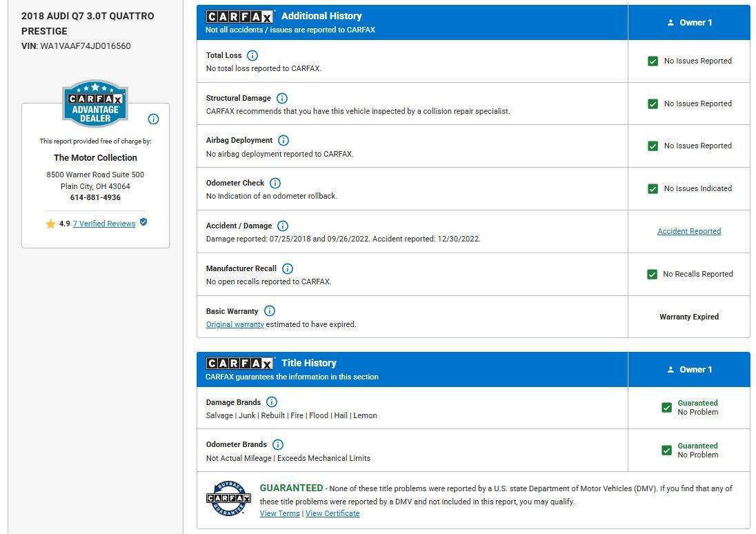756x534 pixels.
Task: Click the CARFAX logo in Title History header
Action: [239, 363]
